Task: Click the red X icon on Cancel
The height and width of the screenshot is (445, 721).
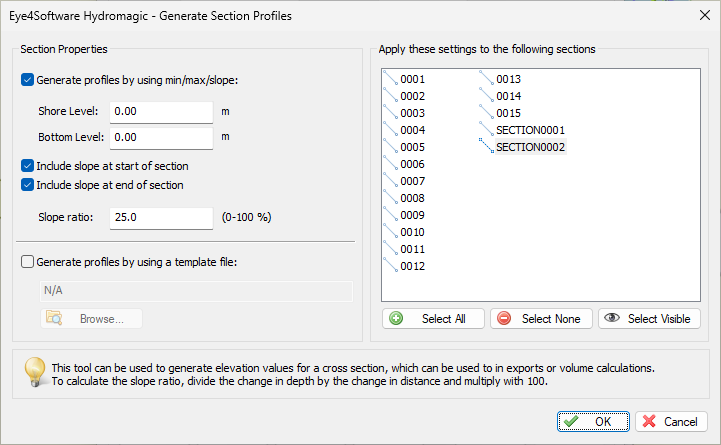Action: click(x=649, y=421)
